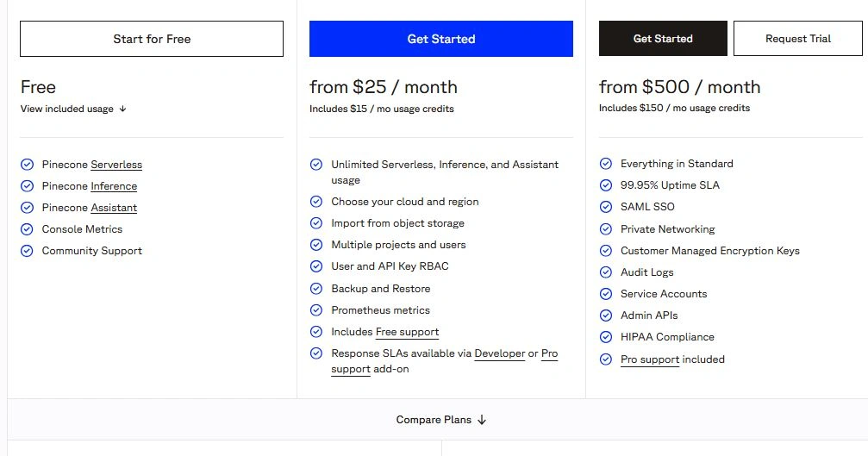
Task: Expand View included usage under Free
Action: tap(73, 109)
